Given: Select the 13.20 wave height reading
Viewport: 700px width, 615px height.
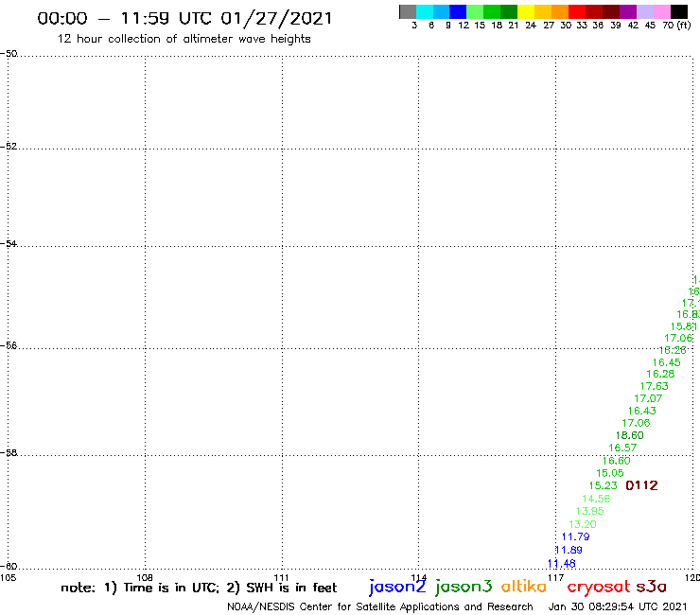Looking at the screenshot, I should tap(583, 524).
